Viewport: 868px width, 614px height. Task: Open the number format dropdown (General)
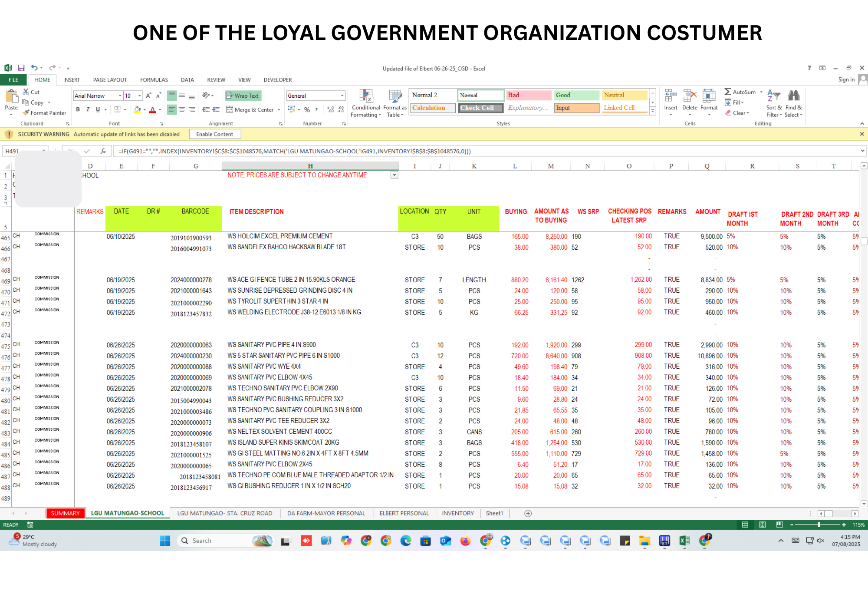coord(342,96)
